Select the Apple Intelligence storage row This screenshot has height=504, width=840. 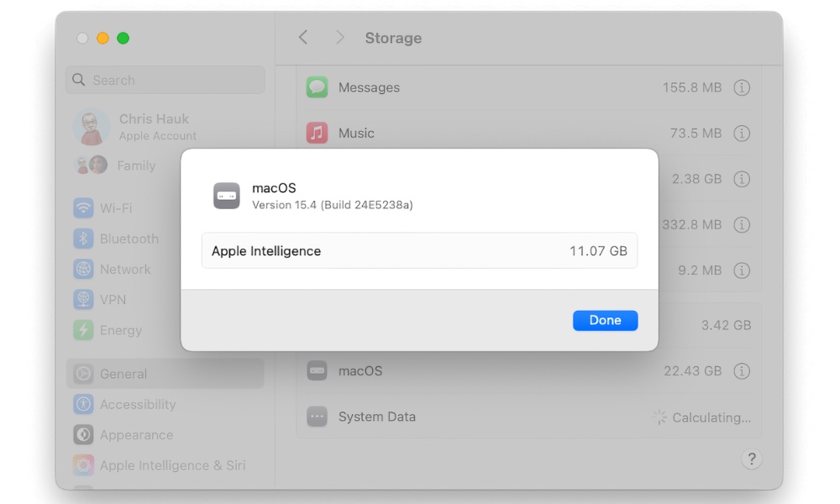click(419, 250)
